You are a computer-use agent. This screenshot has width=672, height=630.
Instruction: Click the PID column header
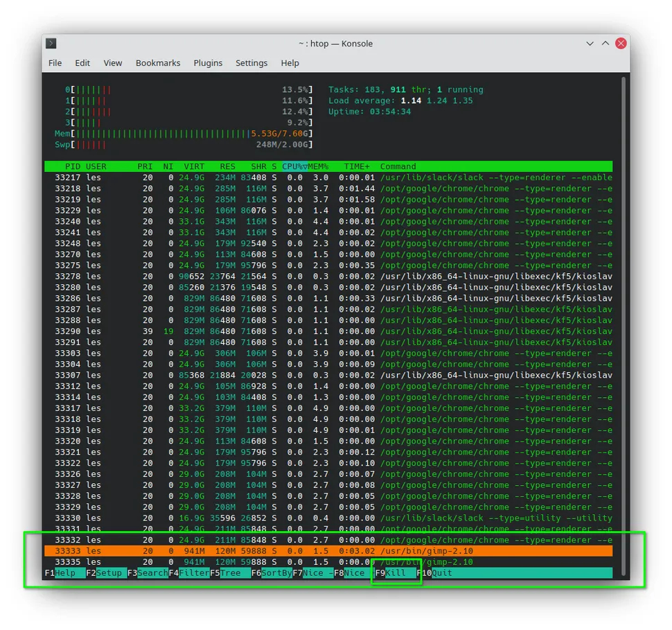point(73,166)
